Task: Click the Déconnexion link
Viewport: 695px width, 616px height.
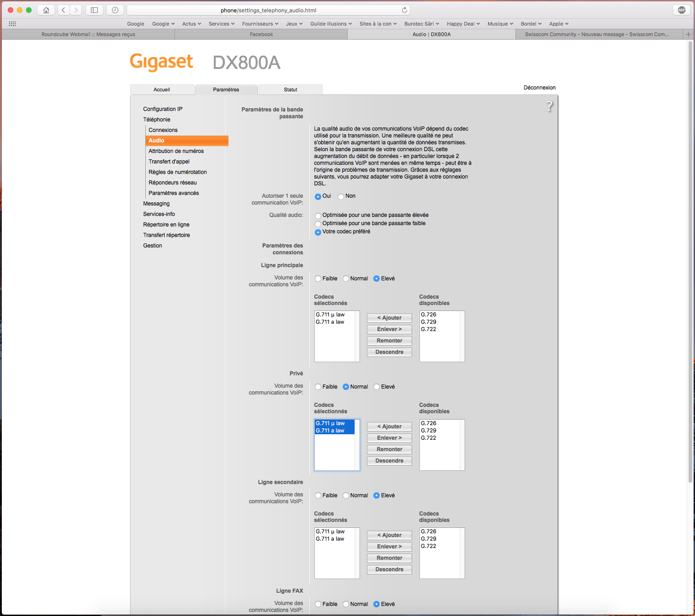Action: tap(539, 88)
